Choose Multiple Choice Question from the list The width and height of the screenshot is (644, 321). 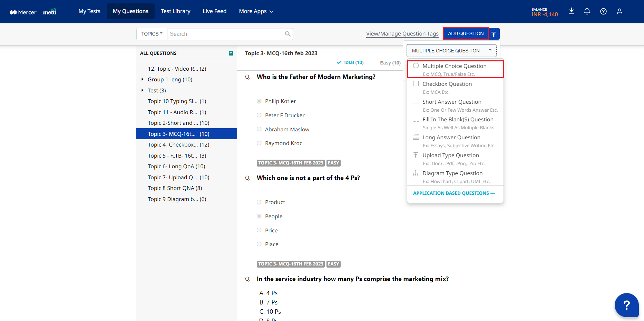coord(456,69)
